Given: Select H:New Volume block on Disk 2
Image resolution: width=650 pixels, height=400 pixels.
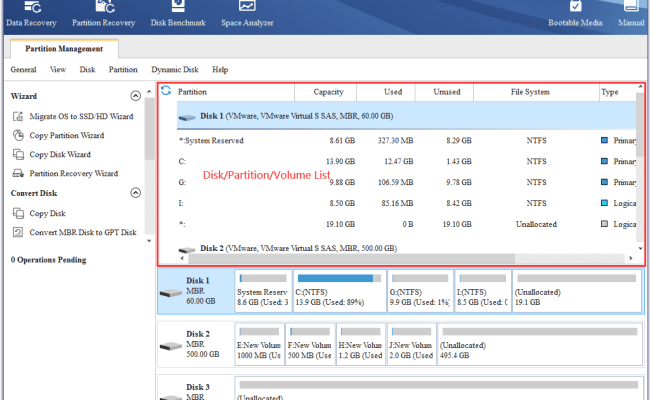Looking at the screenshot, I should [361, 344].
